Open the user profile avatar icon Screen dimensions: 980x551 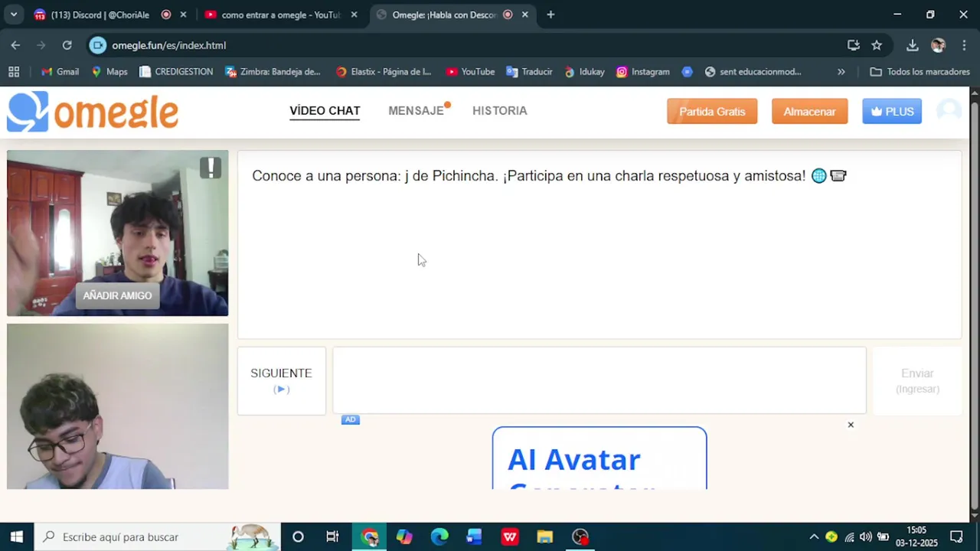(x=949, y=111)
